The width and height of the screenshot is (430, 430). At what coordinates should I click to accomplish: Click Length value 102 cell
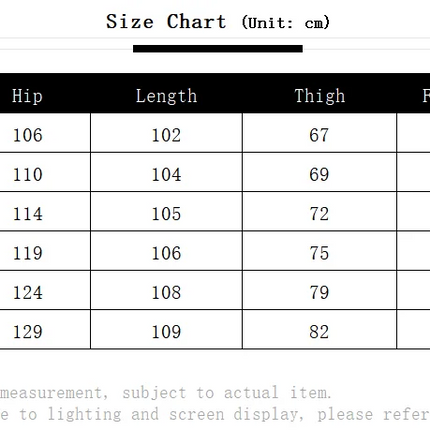166,133
